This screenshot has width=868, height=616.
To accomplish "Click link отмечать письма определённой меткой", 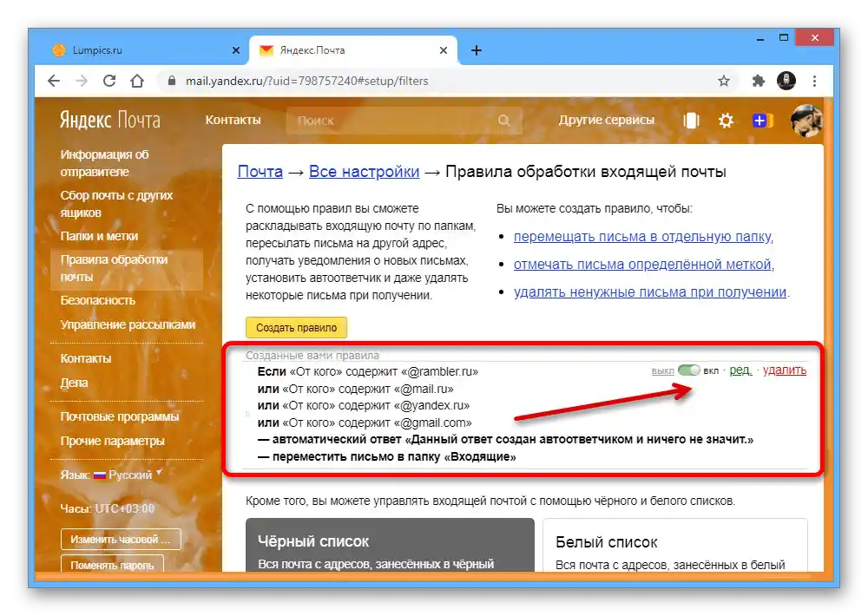I will 642,265.
